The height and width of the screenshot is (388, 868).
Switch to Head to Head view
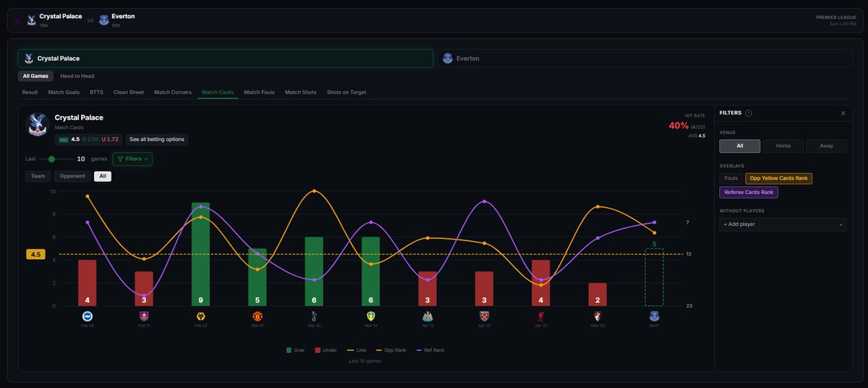(x=77, y=76)
